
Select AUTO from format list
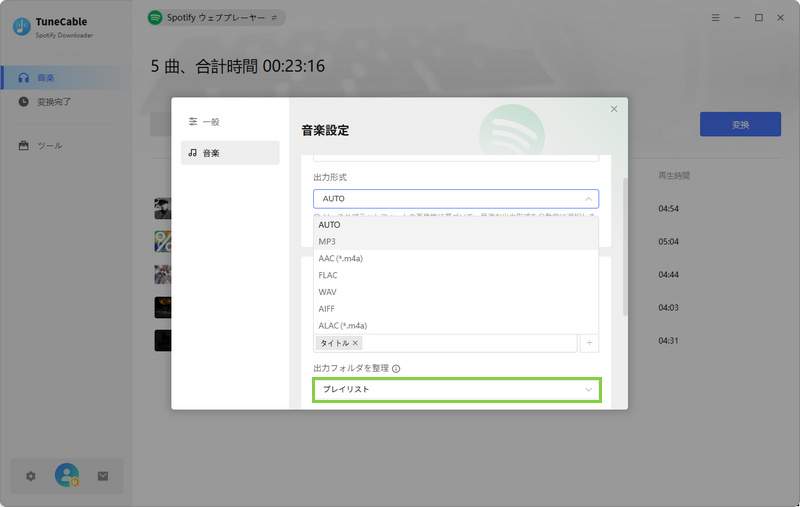click(x=456, y=224)
